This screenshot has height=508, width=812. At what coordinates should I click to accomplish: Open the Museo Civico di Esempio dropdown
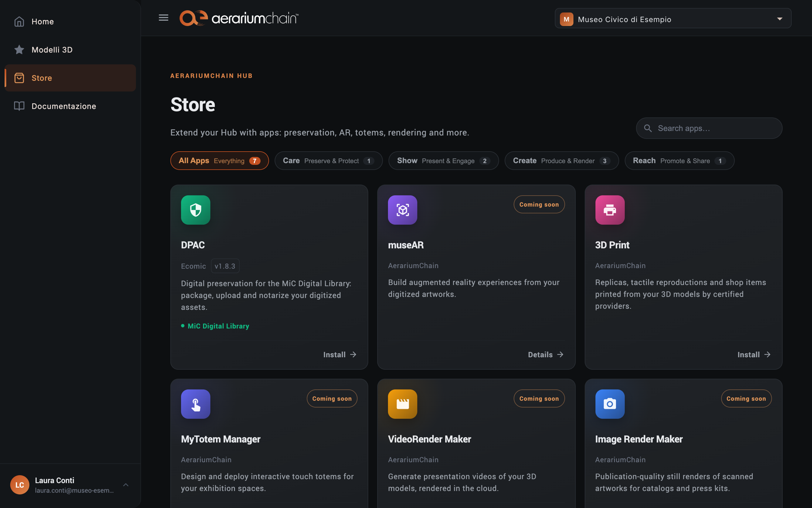(673, 19)
